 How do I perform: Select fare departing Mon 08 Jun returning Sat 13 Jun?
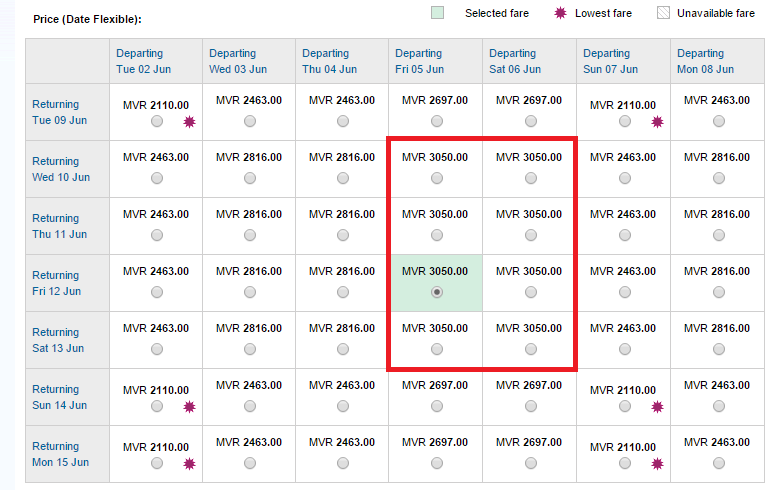pyautogui.click(x=719, y=349)
